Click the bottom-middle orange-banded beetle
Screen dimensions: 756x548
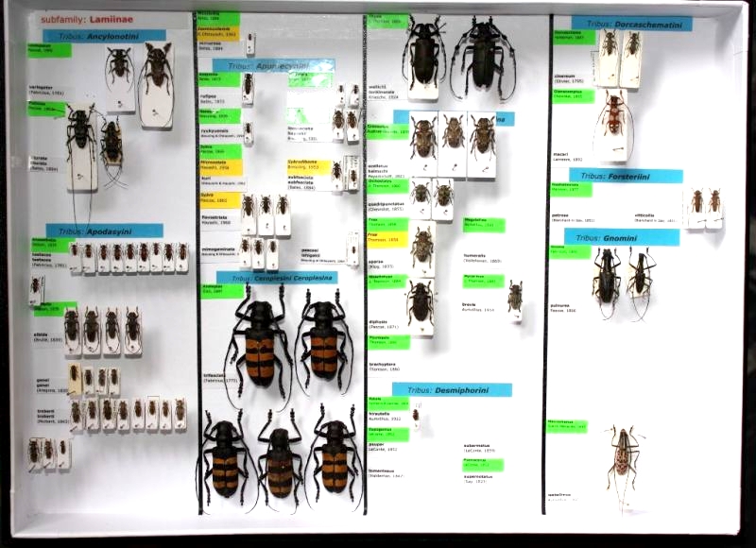pos(281,463)
